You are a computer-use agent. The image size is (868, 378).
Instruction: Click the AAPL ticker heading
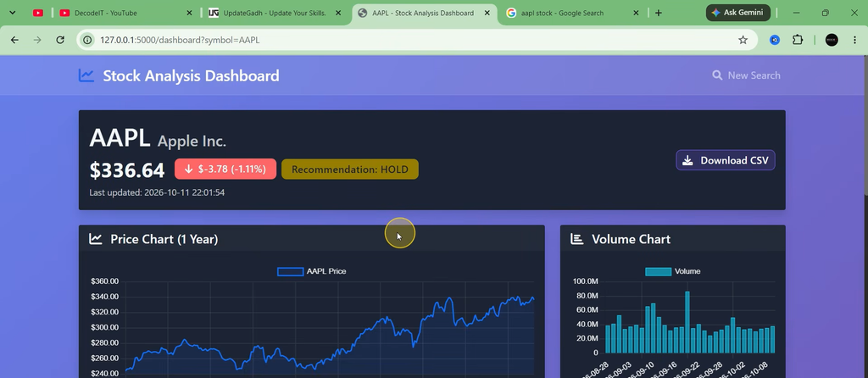tap(120, 138)
